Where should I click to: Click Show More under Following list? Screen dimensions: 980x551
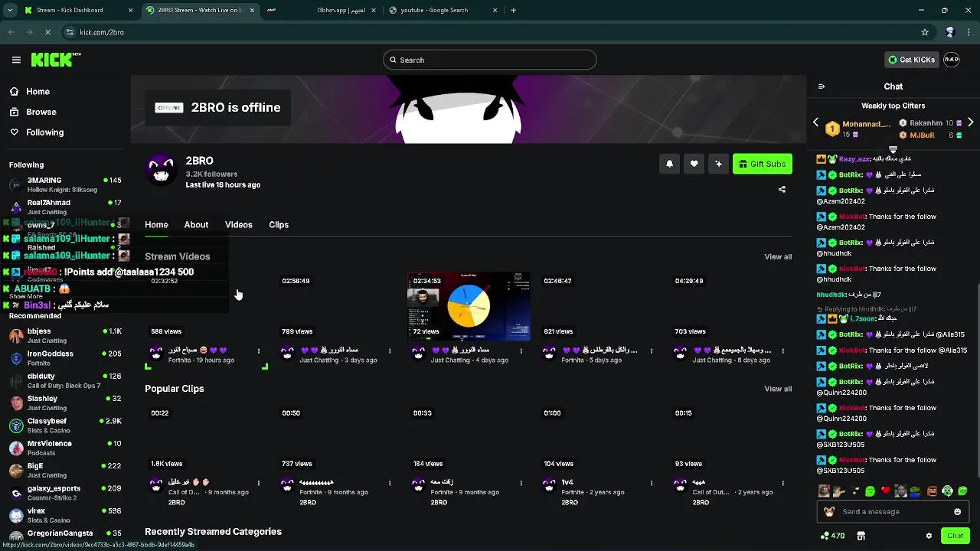(x=26, y=296)
